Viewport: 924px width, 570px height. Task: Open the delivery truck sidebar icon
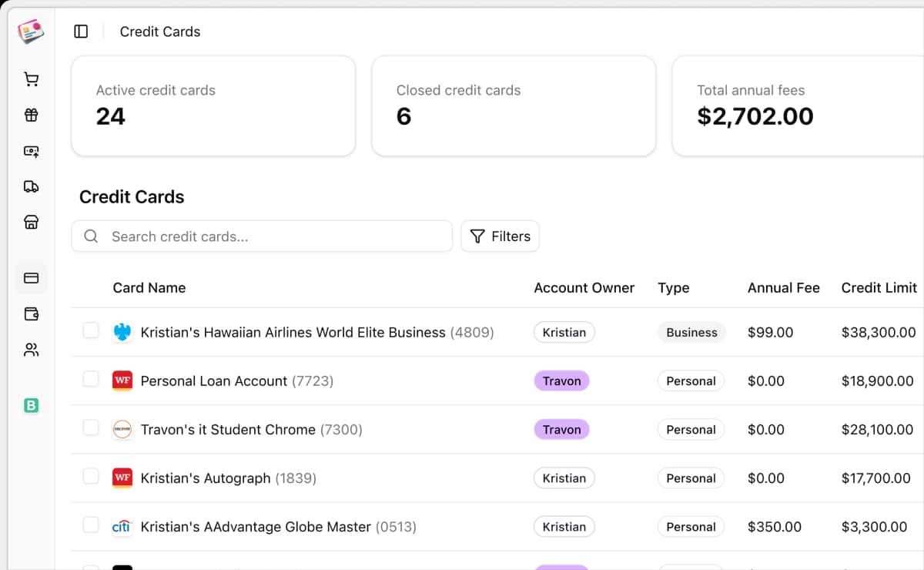31,186
